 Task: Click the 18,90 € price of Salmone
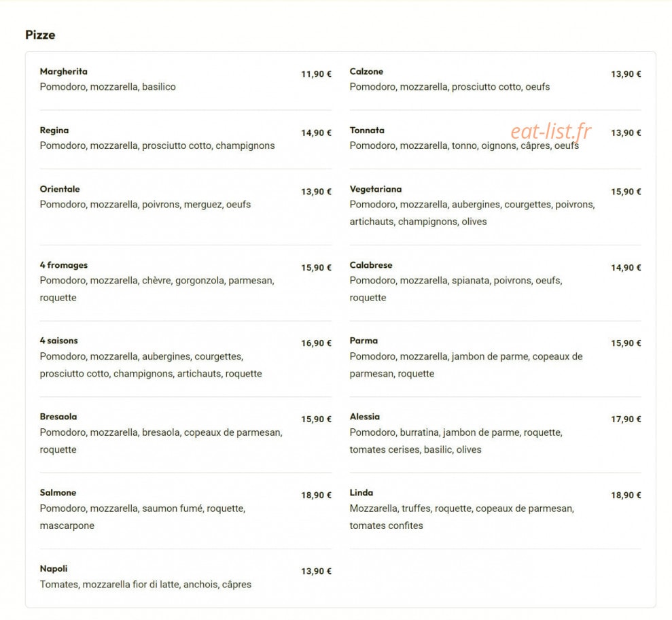pos(316,495)
